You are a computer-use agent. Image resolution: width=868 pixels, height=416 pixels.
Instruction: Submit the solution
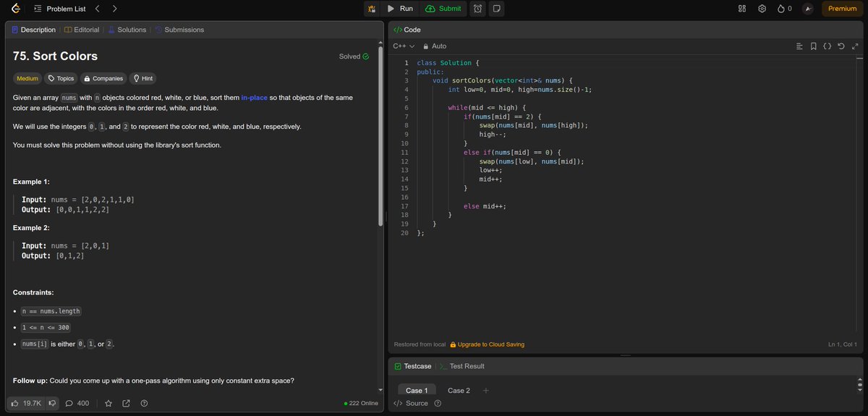[443, 9]
